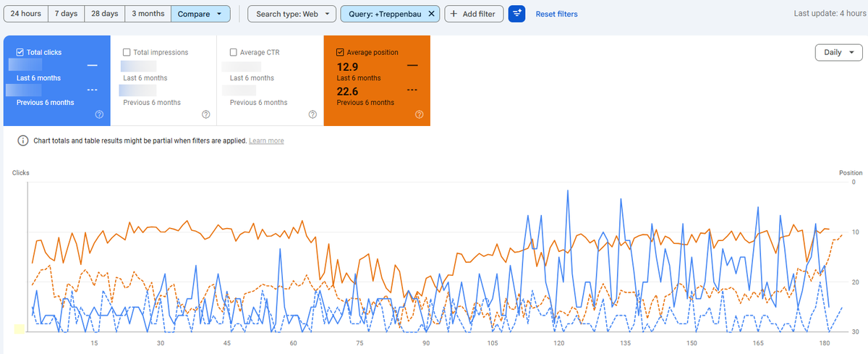The image size is (868, 354).
Task: Click the info icon beside chart totals notice
Action: point(22,140)
